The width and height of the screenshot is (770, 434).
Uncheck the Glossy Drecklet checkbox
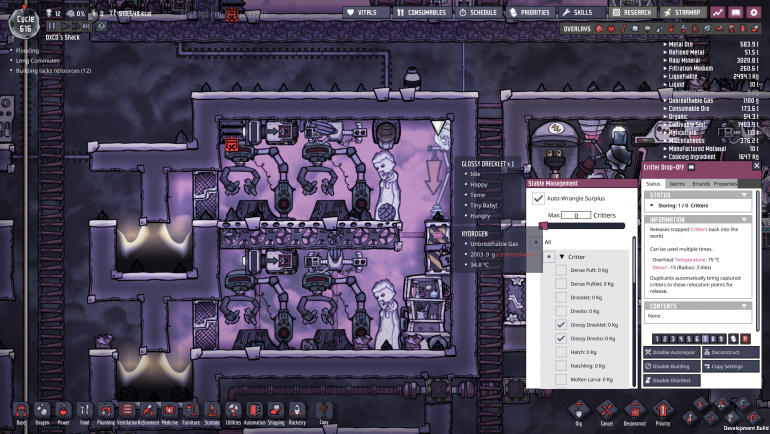pyautogui.click(x=561, y=325)
